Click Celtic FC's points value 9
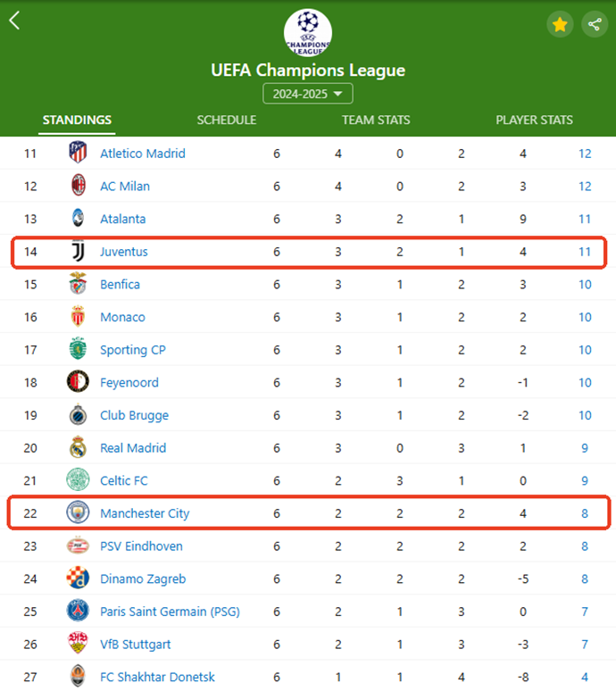The image size is (616, 691). coord(584,480)
